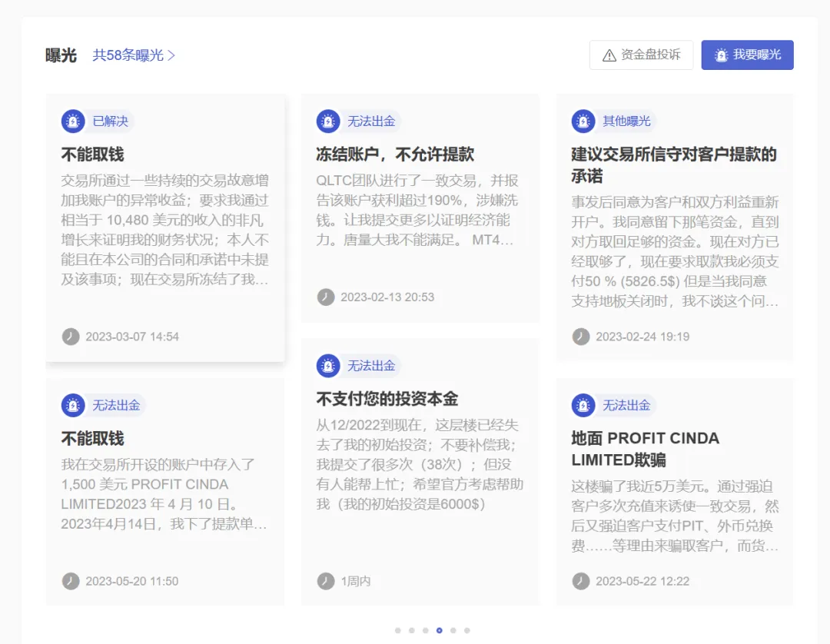
Task: Open the 共58条曝光 link
Action: point(134,55)
